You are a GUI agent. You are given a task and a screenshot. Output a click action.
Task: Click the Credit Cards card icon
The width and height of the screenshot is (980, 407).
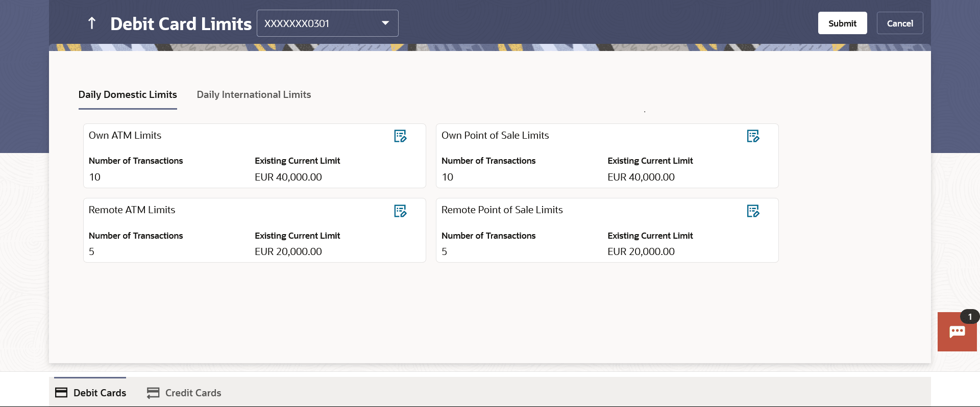(153, 393)
